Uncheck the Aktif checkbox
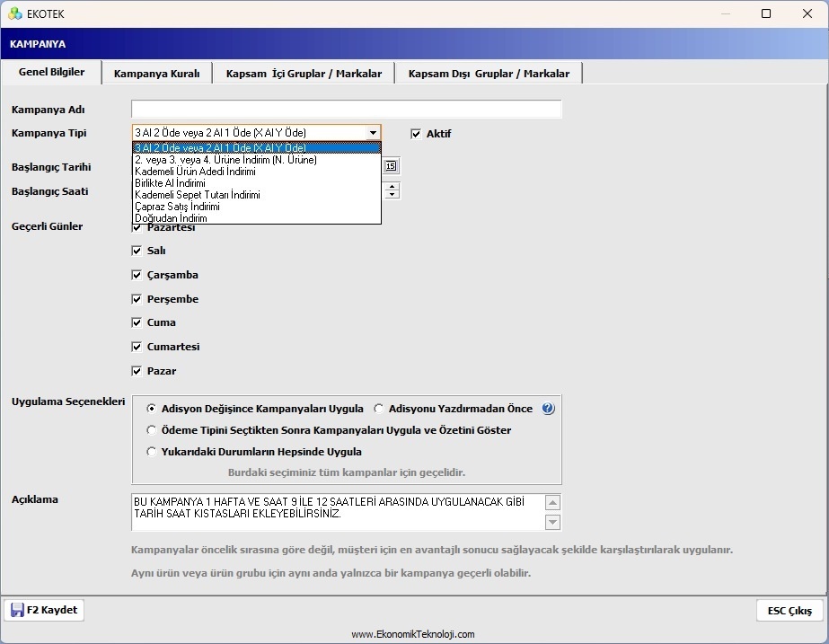The image size is (829, 644). 416,134
